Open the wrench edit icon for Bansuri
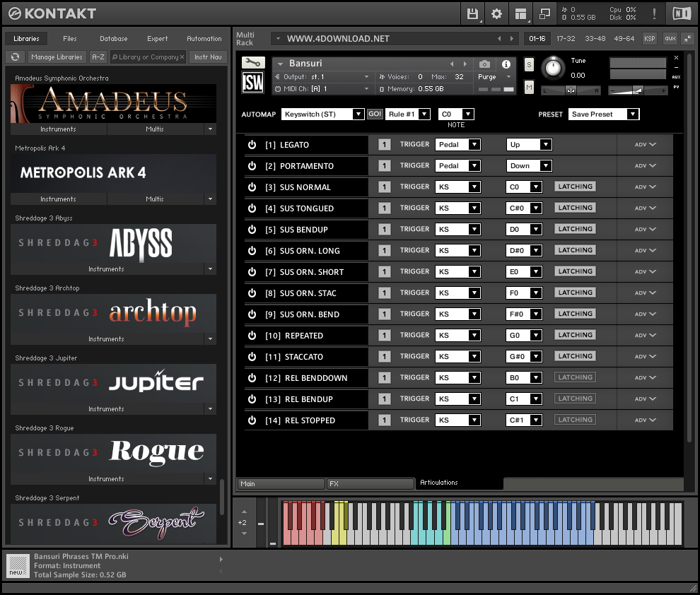 [x=253, y=63]
